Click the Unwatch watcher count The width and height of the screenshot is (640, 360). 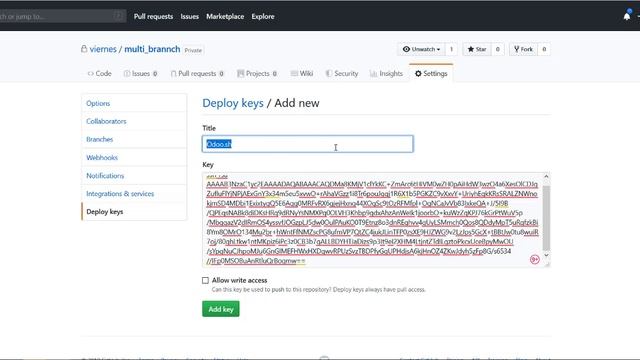point(451,49)
